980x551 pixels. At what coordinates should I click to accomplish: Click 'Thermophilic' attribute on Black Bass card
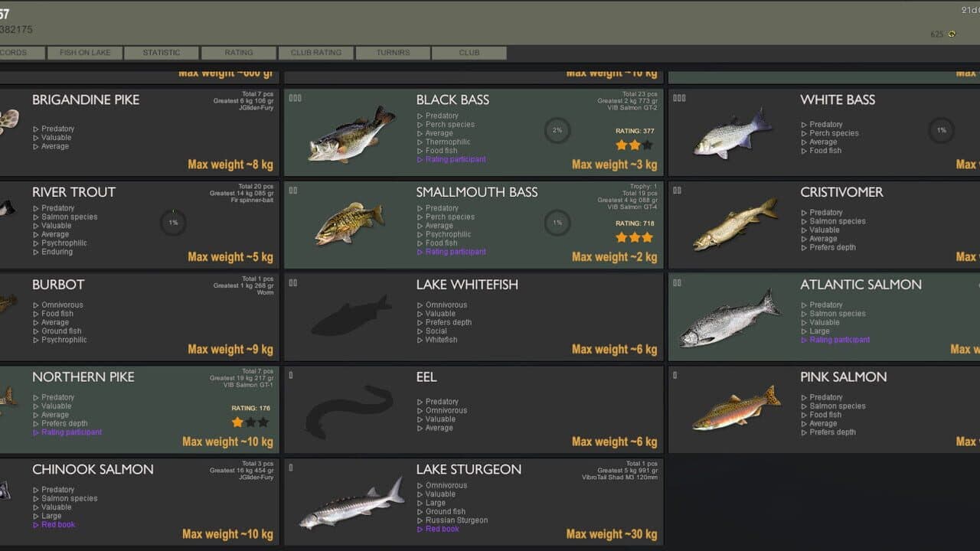(448, 142)
